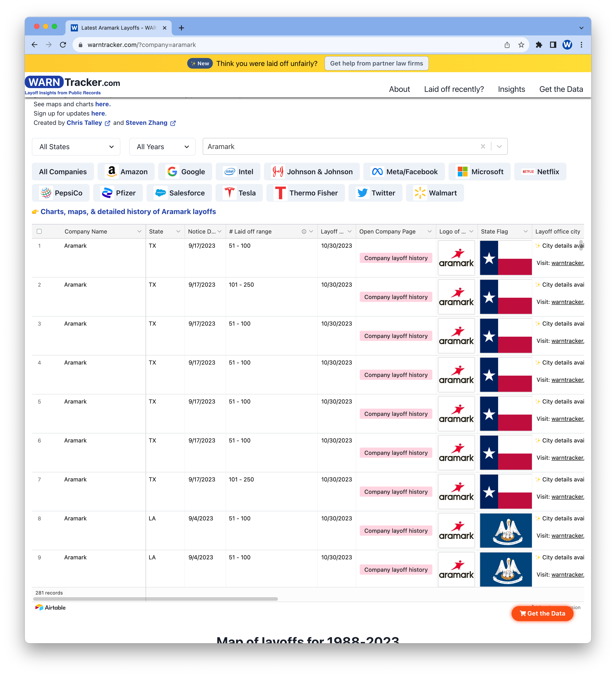Filter by Meta/Facebook company
616x676 pixels.
coord(404,172)
